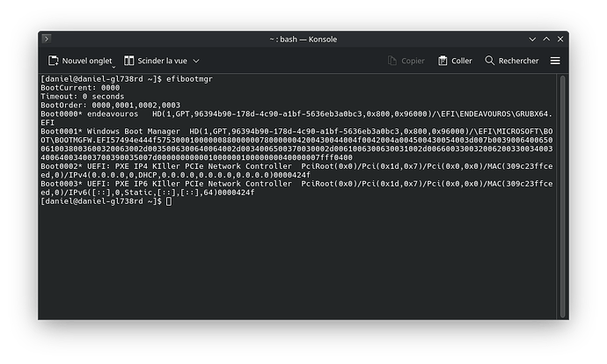Click the window title "~ : bash — Konsole"
The width and height of the screenshot is (607, 364).
(x=303, y=39)
